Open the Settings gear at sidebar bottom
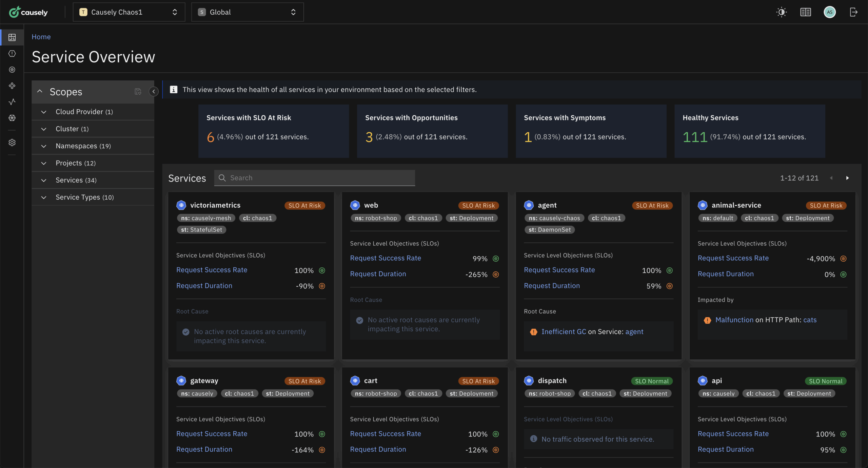The image size is (868, 468). pyautogui.click(x=12, y=143)
